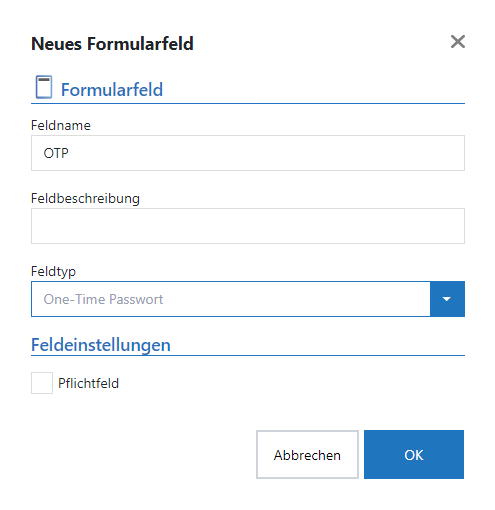Select the blue Formularfeld section heading
Image resolution: width=495 pixels, height=510 pixels.
point(112,90)
